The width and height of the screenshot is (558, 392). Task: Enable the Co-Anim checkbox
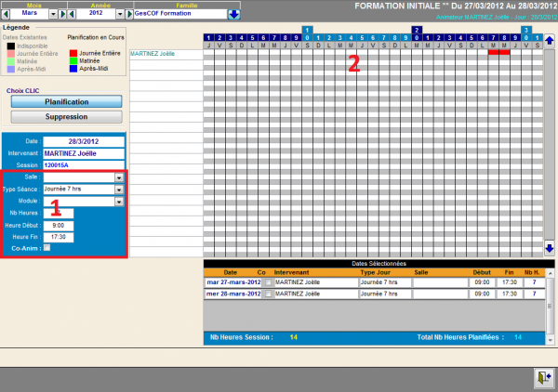[47, 248]
